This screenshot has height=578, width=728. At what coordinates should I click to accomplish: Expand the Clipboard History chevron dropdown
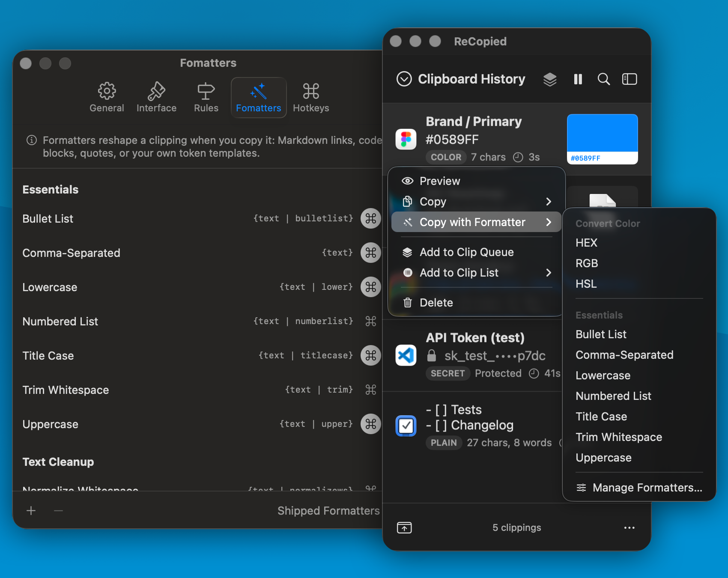click(404, 79)
